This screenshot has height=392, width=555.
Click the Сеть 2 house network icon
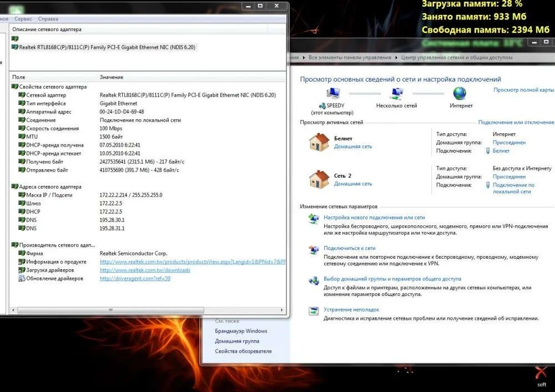click(319, 179)
